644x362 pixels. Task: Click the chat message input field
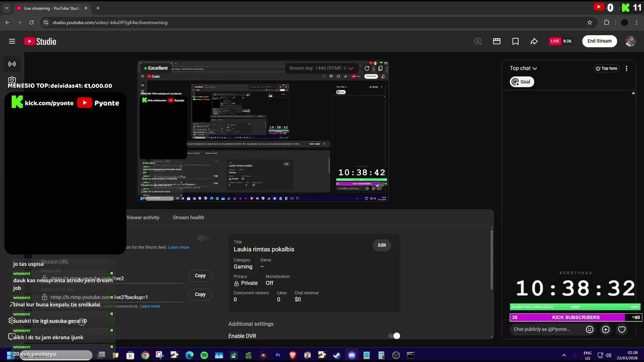click(x=545, y=329)
